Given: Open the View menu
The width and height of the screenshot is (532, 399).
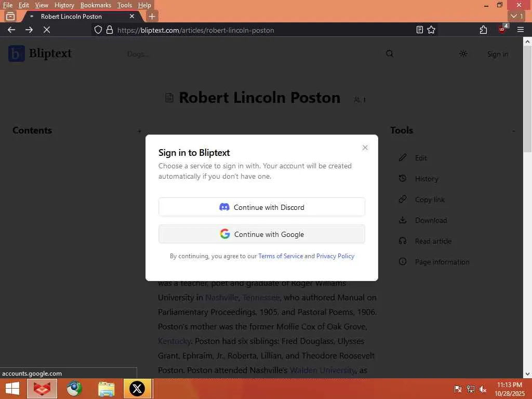Looking at the screenshot, I should (x=42, y=5).
